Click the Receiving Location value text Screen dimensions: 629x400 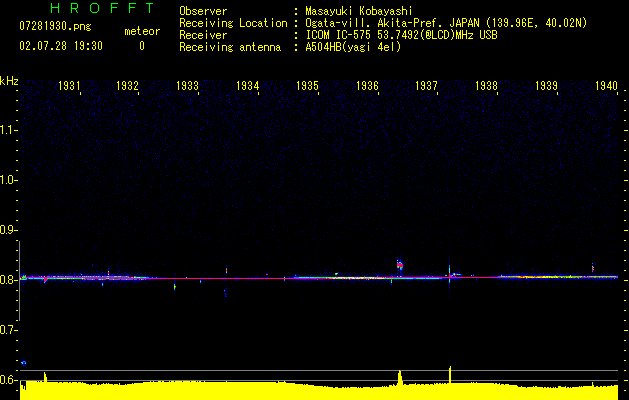click(x=446, y=23)
